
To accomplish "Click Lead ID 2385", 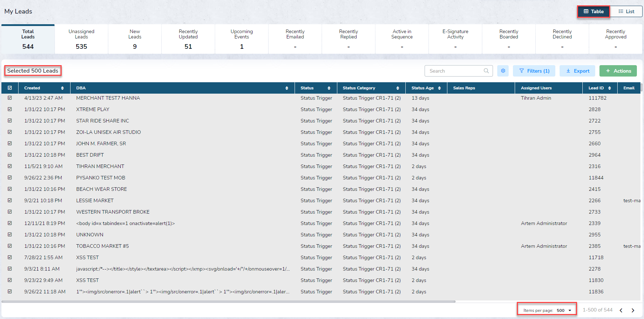I will [594, 246].
